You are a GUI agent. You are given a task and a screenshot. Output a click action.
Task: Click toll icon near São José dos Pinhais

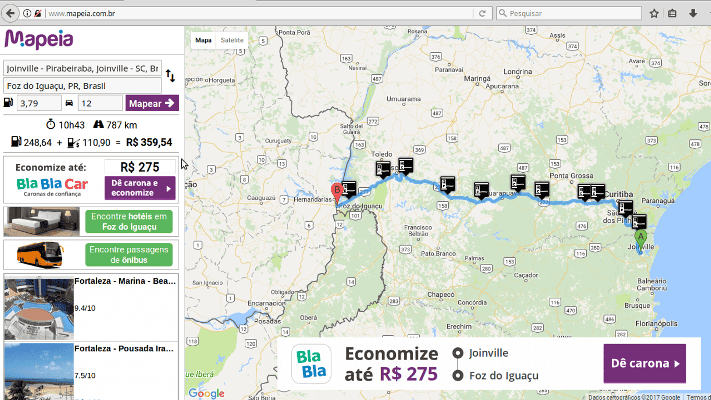tap(625, 209)
